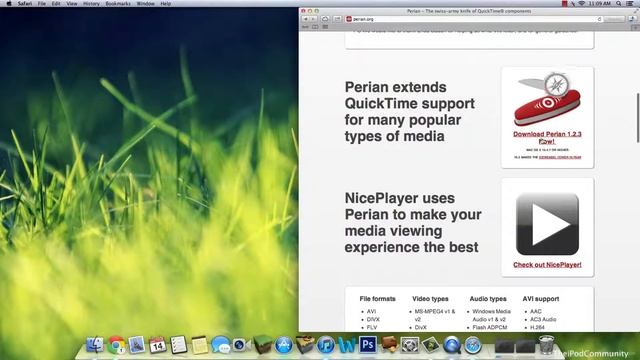Click Windows Media Audio v1 & v2
Screen dimensions: 640x360
coord(491,315)
